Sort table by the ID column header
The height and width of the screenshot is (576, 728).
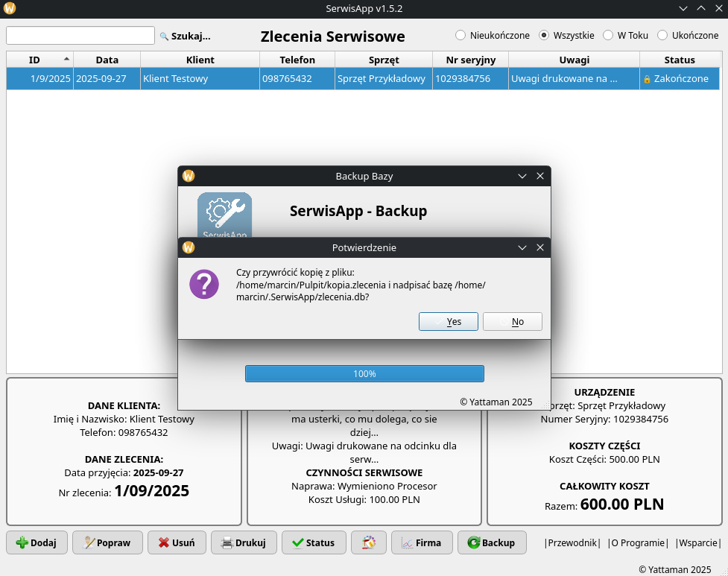pos(35,60)
